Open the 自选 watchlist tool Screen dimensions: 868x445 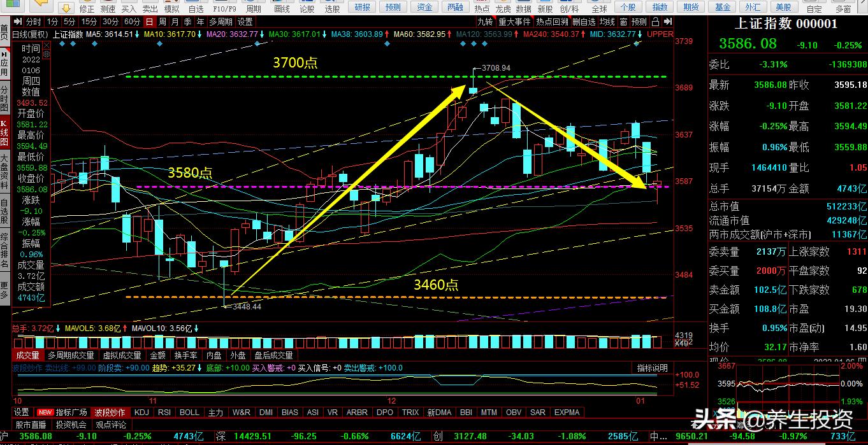196,8
